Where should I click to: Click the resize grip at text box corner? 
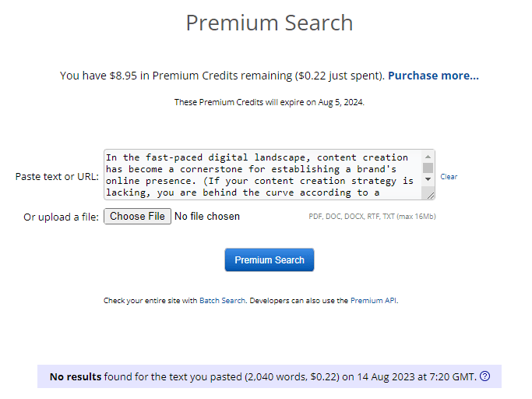430,196
